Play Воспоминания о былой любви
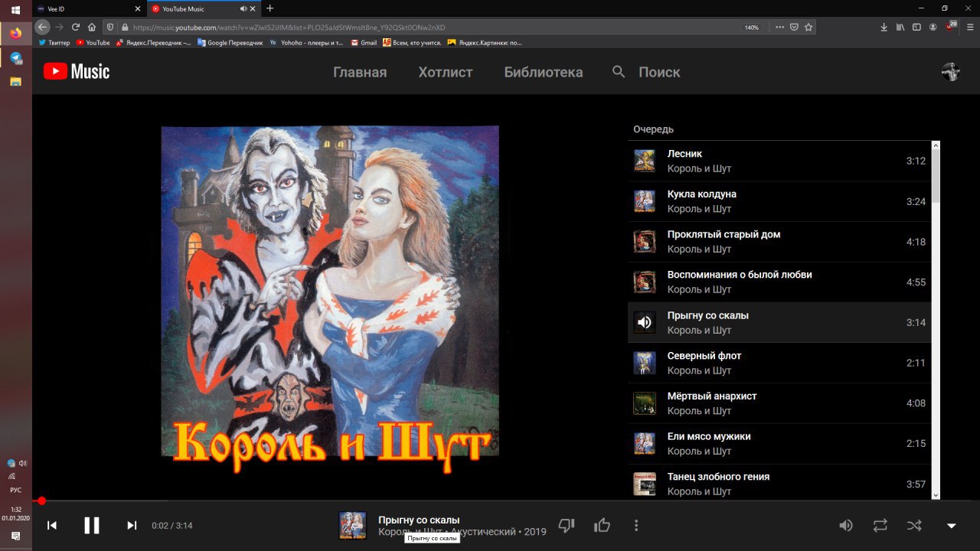980x551 pixels. pos(779,282)
